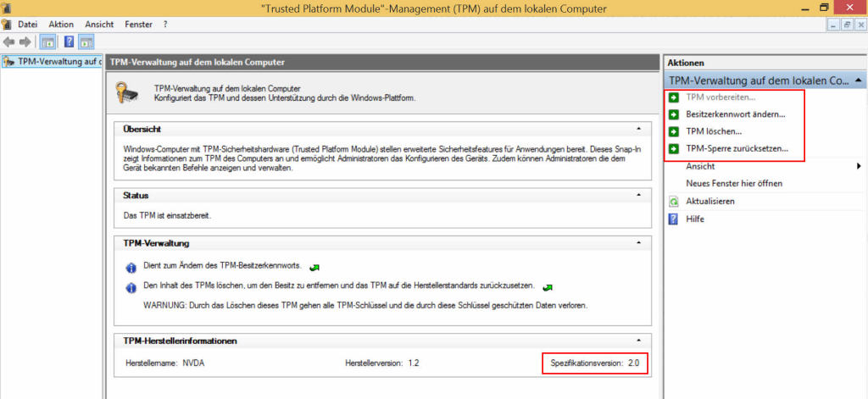The image size is (868, 399).
Task: Toggle the console tree pane toolbar icon
Action: [x=48, y=42]
